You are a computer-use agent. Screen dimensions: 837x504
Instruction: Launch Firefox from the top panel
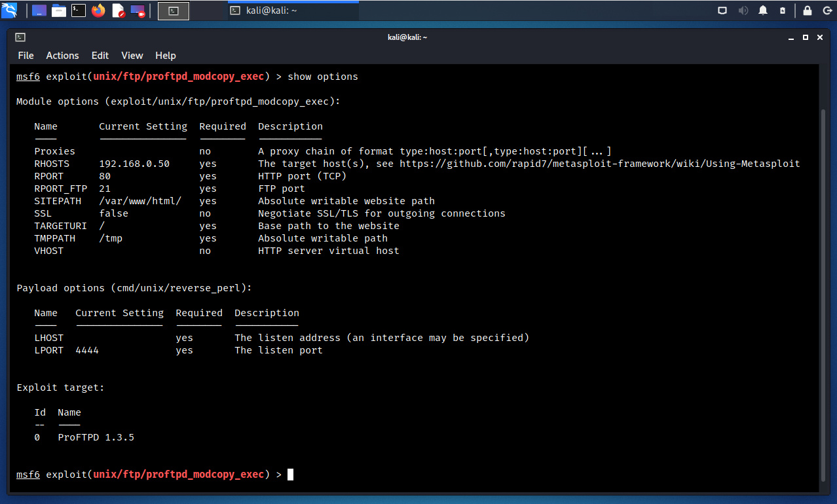(x=98, y=10)
